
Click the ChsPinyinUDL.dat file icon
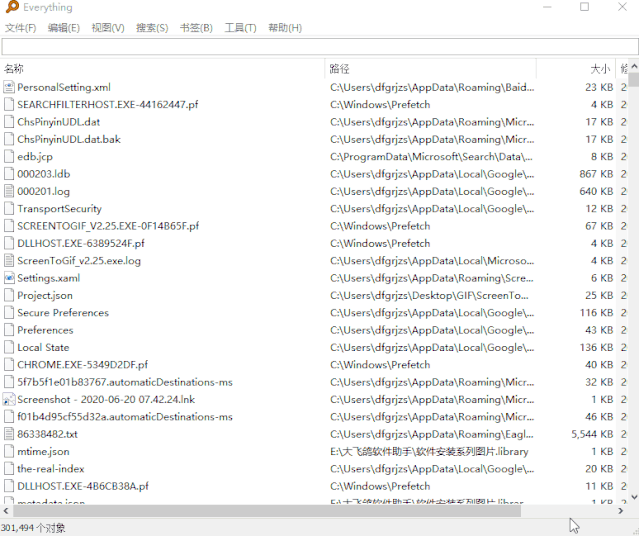[9, 122]
